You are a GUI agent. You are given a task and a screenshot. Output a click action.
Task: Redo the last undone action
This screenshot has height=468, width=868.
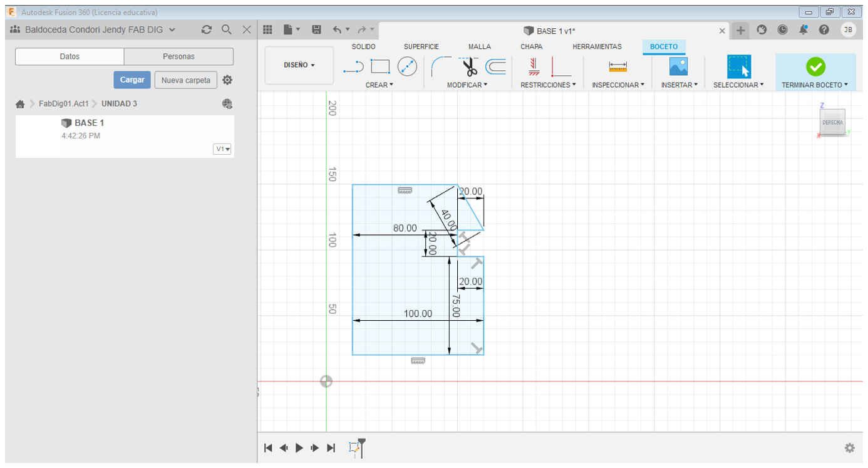tap(362, 29)
